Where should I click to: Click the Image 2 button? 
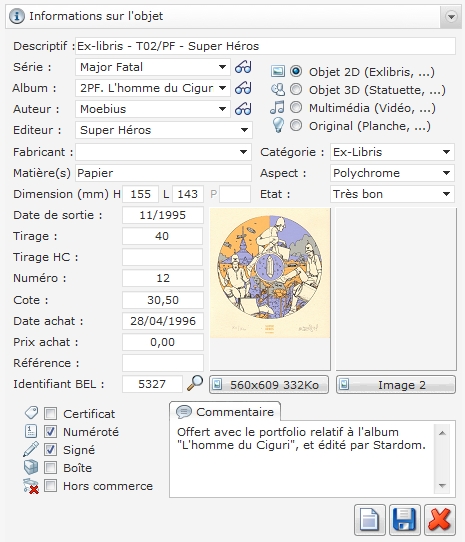click(x=396, y=385)
